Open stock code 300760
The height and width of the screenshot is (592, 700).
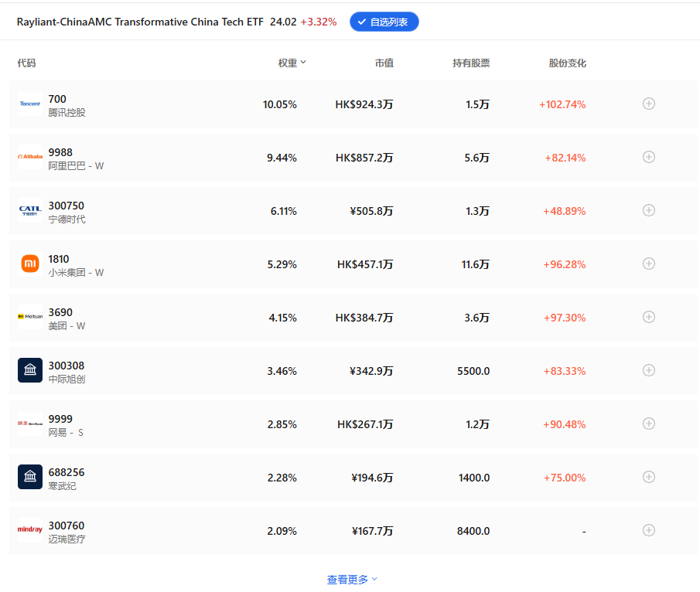tap(66, 526)
